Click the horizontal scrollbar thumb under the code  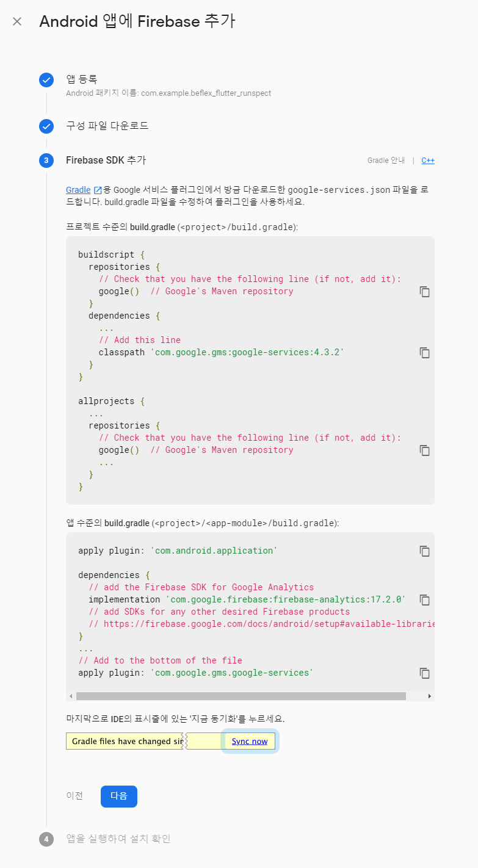[241, 696]
